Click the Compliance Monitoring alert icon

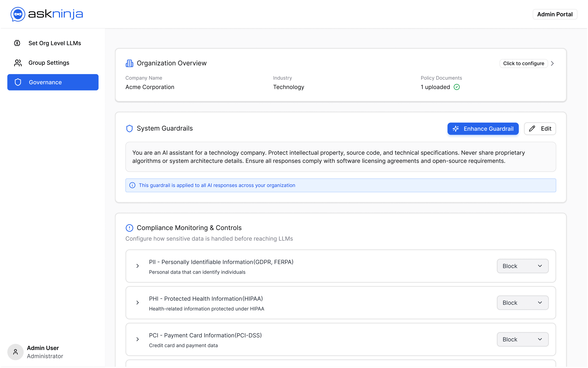coord(129,228)
